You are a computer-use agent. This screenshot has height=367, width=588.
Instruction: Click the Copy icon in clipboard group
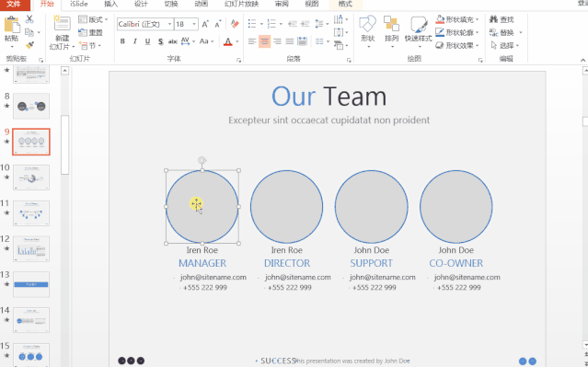click(29, 32)
